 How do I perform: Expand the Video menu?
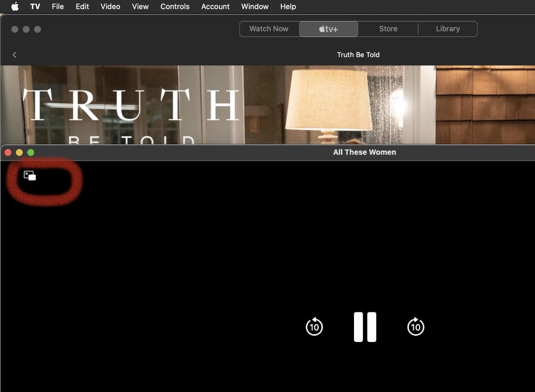click(x=110, y=7)
